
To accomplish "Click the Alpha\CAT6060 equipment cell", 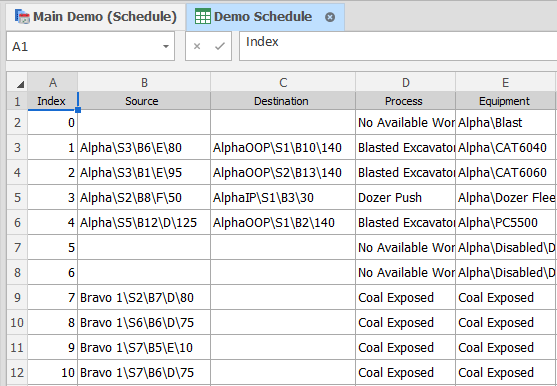I will tap(506, 173).
